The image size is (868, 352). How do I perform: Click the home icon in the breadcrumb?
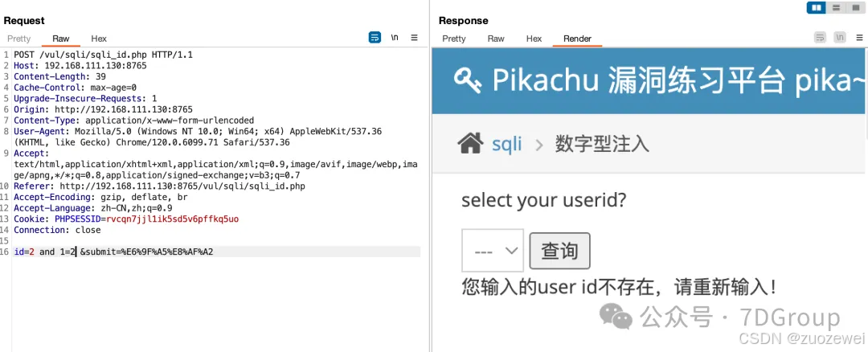point(470,145)
